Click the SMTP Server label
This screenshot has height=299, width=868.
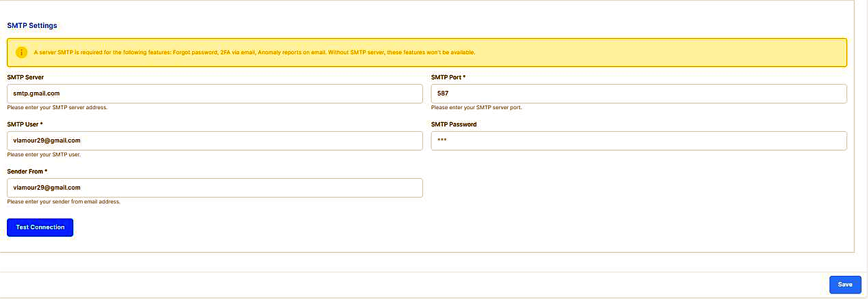point(25,77)
